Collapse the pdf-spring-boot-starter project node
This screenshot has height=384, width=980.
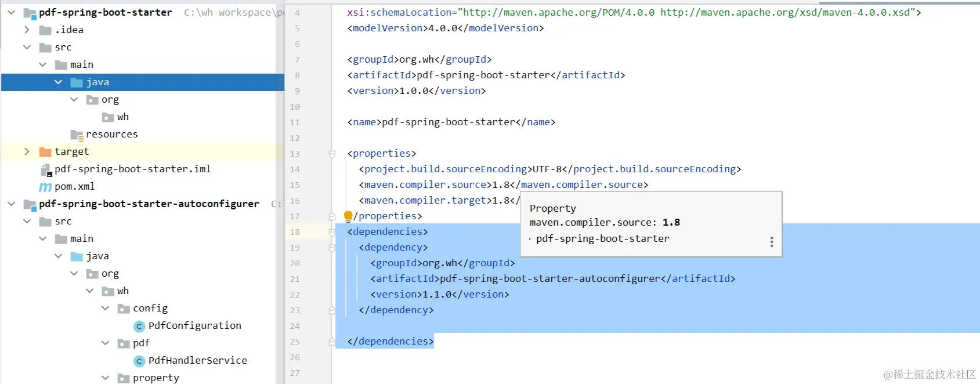(x=11, y=12)
